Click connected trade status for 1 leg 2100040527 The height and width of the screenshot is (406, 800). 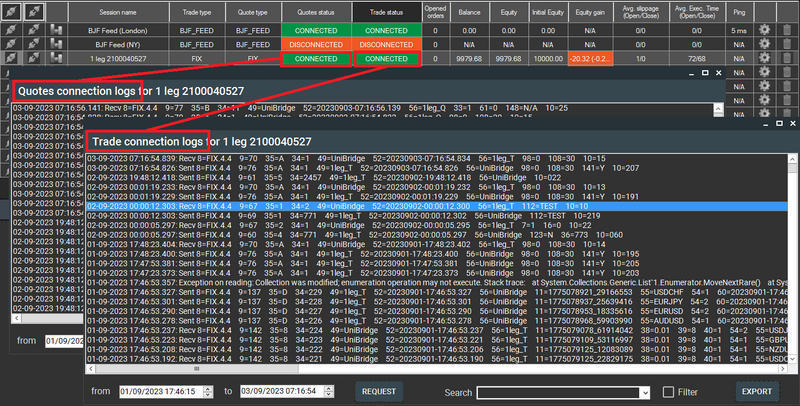(386, 60)
